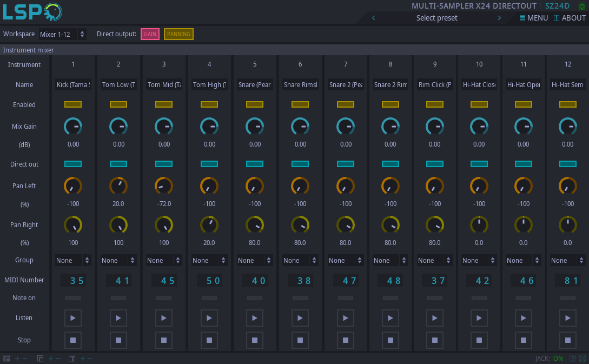Click the Name field of instrument 4
Screen dimensions: 589x364
coord(209,85)
